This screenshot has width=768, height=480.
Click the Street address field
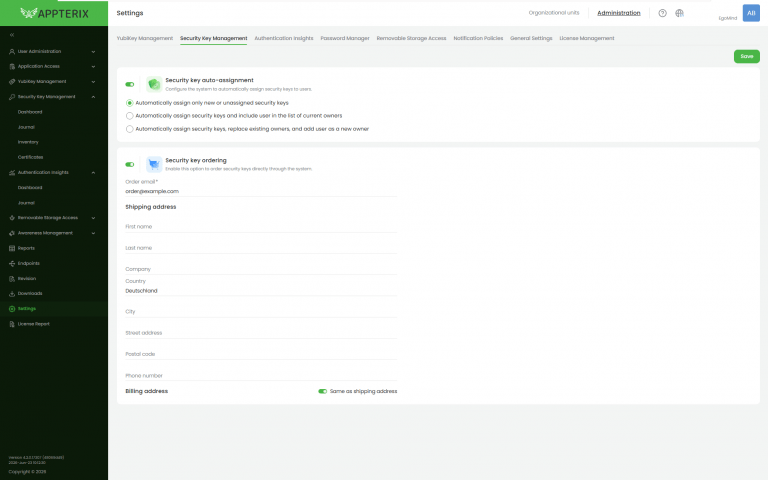tap(261, 333)
